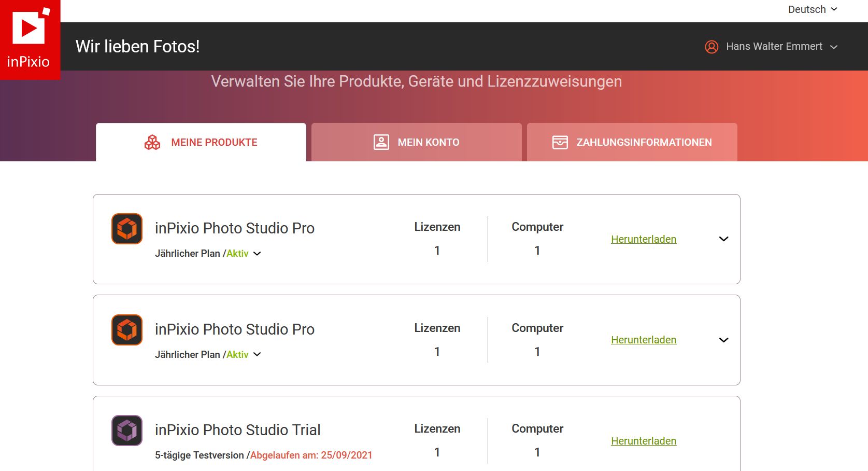The image size is (868, 471).
Task: Click the Meine Produkte cubes icon
Action: tap(152, 142)
